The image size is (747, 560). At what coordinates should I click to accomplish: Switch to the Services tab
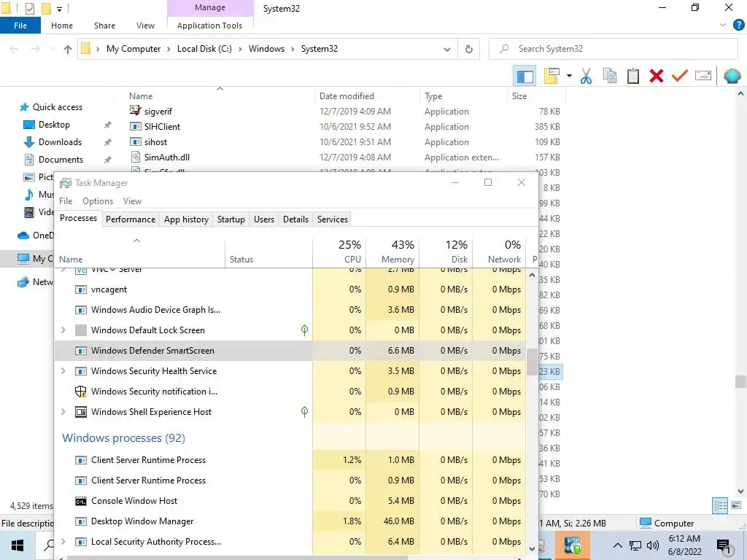333,219
